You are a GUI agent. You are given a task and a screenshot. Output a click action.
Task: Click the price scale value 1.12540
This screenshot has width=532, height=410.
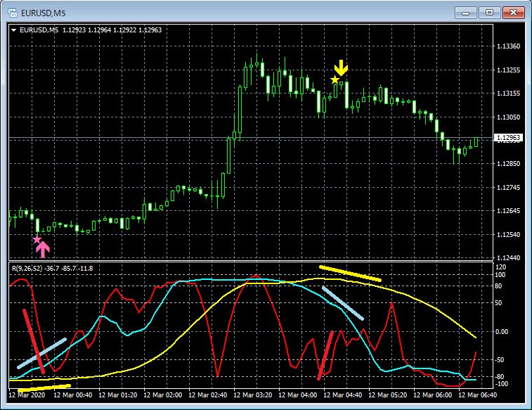(508, 234)
